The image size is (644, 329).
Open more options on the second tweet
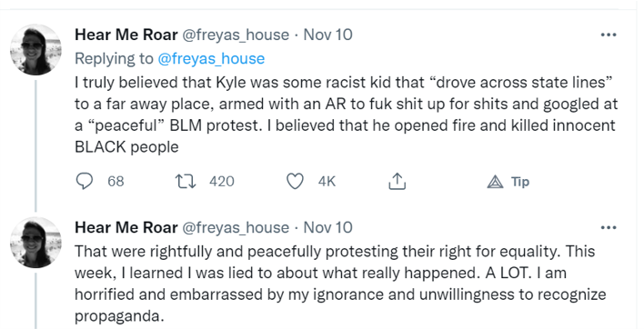(609, 228)
